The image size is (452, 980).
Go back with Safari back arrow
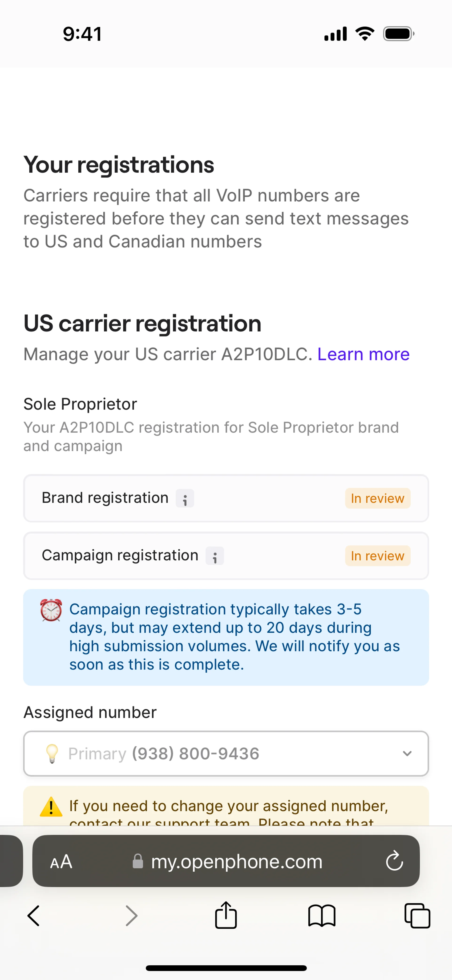click(x=33, y=916)
